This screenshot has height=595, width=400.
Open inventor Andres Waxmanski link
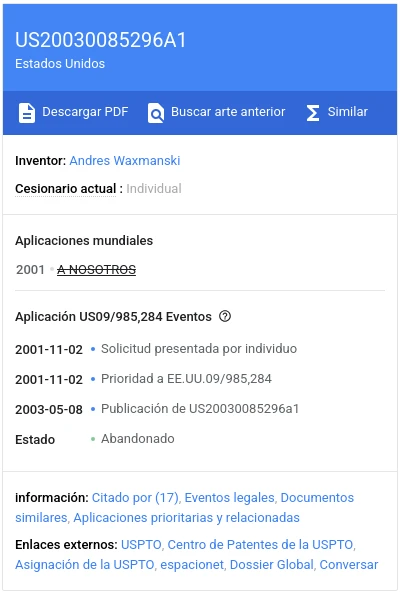click(124, 161)
